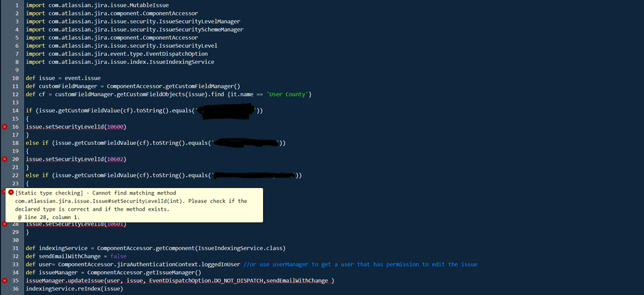The image size is (644, 295).
Task: Click 'indexingService.reIndex(issue)' line
Action: point(74,289)
